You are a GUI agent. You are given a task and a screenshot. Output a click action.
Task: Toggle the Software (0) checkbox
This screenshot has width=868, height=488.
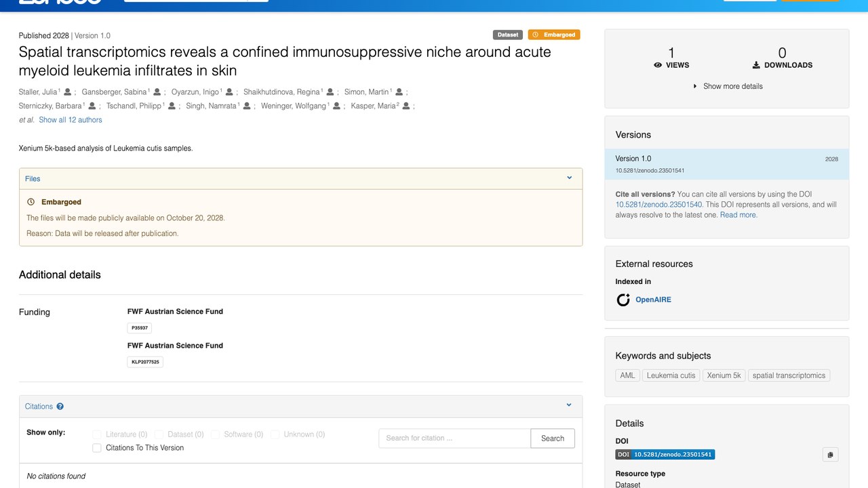(x=215, y=434)
